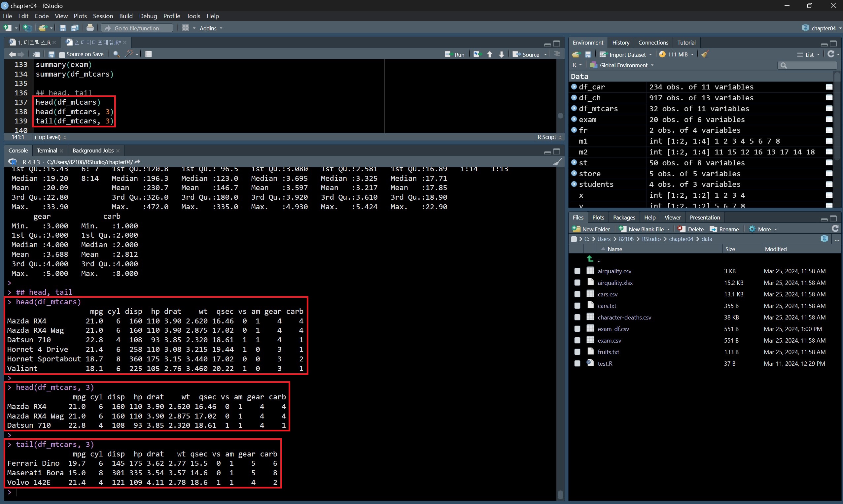Save the current document with the editor disk icon
This screenshot has width=843, height=504.
point(51,54)
